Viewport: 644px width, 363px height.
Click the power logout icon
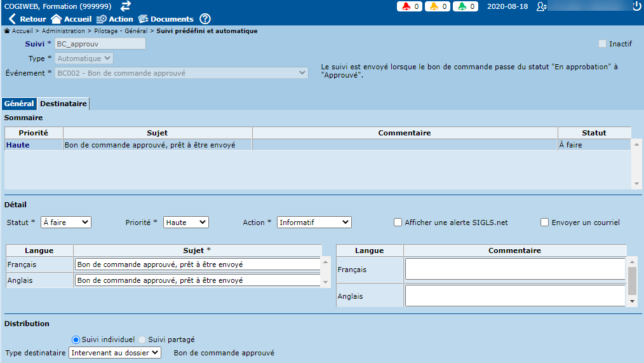636,6
